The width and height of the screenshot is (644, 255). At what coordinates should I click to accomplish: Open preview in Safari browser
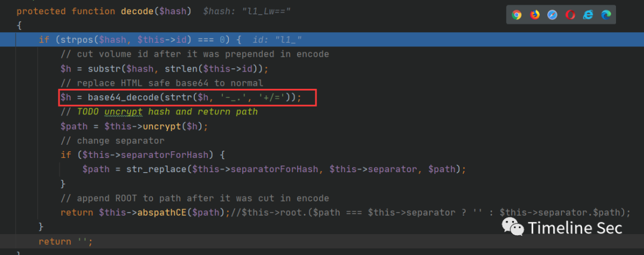553,15
